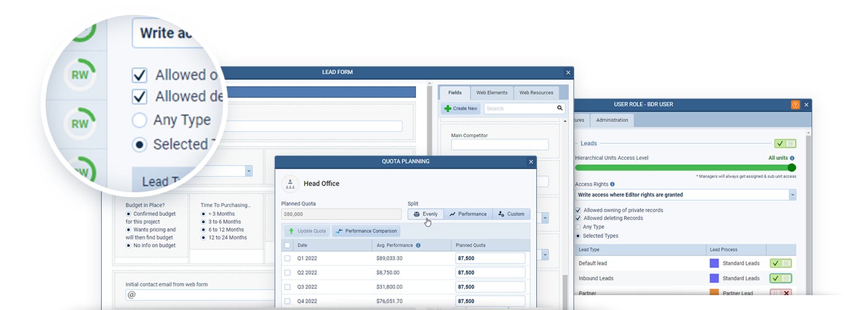Switch to the Web Elements tab
This screenshot has height=310, width=868.
[492, 93]
